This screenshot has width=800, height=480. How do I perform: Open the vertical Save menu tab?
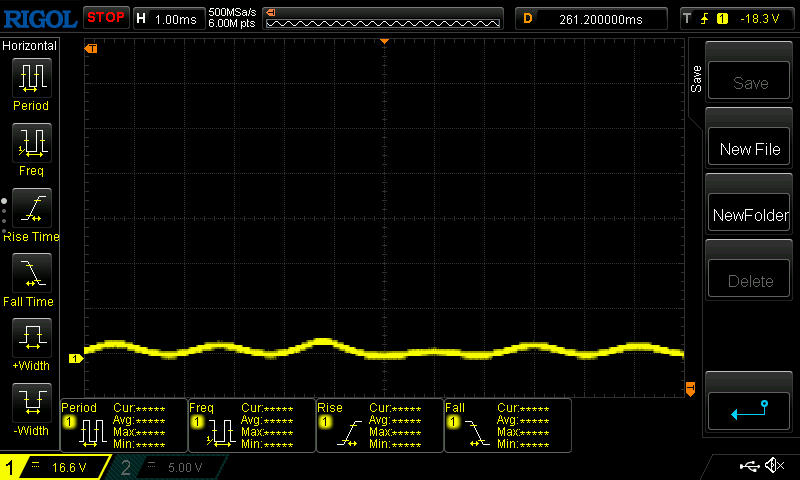(x=696, y=80)
